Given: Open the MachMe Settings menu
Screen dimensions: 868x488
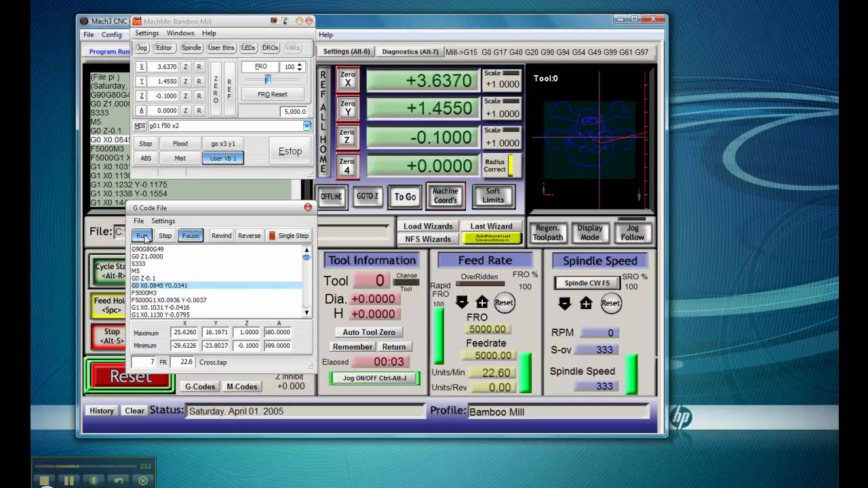Looking at the screenshot, I should click(146, 33).
